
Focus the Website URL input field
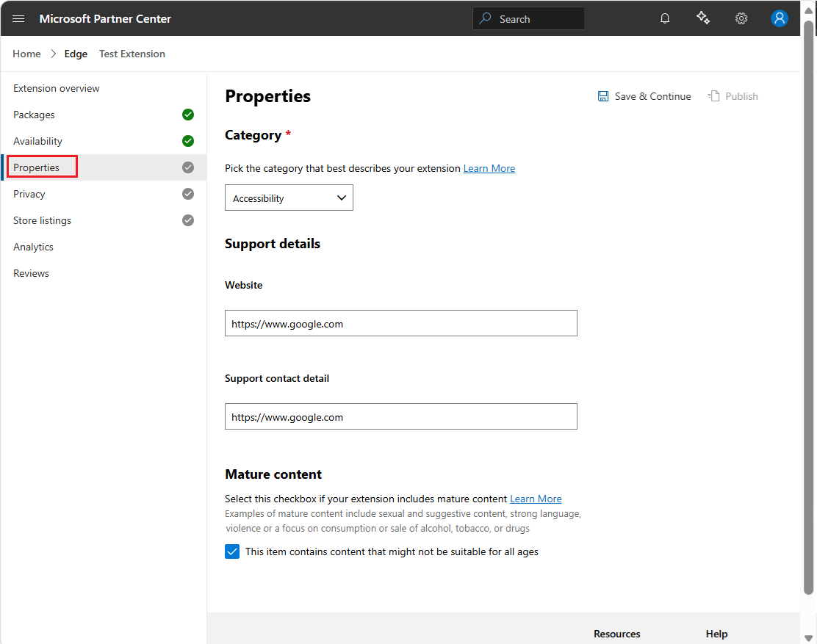pos(400,323)
